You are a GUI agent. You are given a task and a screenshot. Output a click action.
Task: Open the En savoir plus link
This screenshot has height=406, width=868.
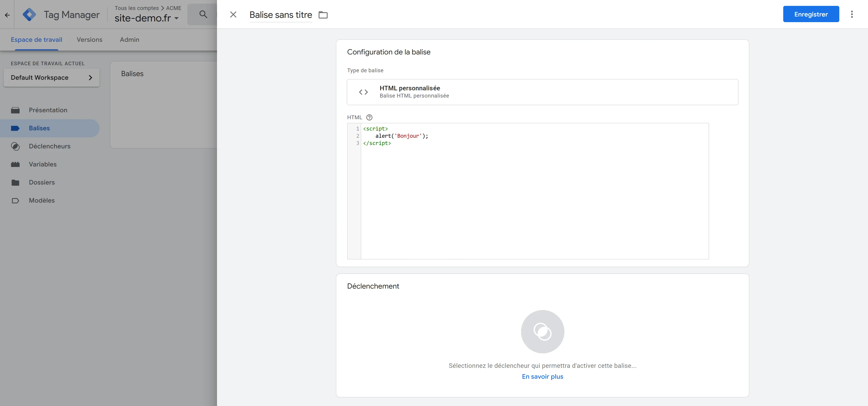(542, 377)
